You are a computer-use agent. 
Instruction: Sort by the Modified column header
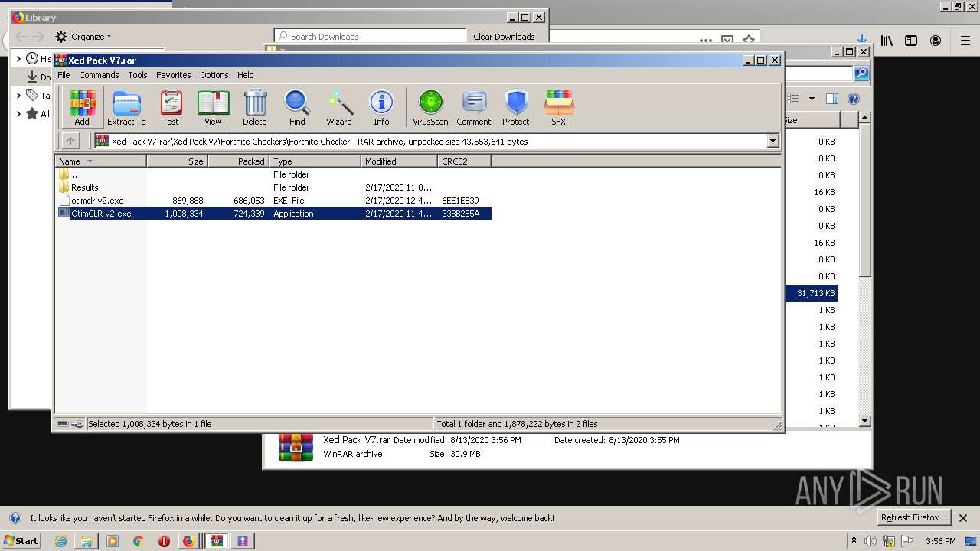(399, 161)
